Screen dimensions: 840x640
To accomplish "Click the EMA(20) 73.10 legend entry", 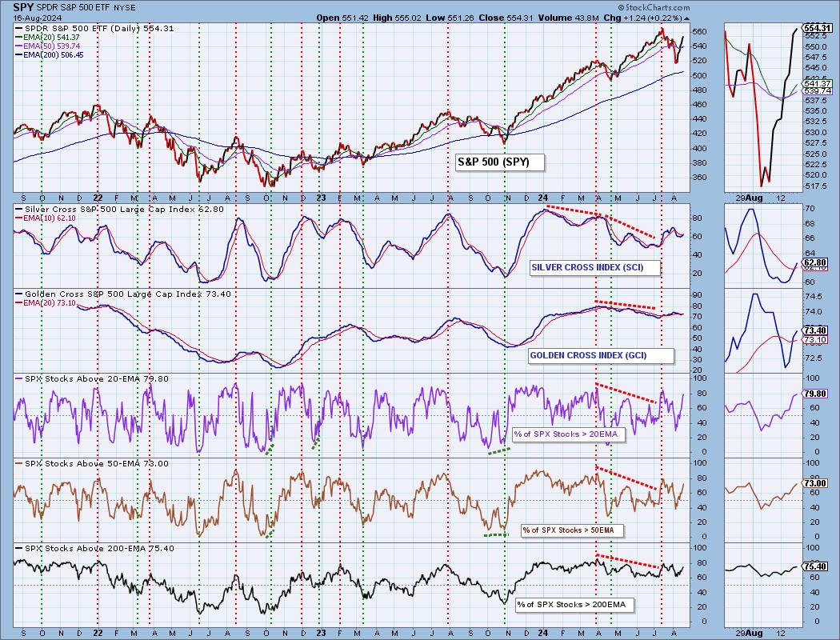I will (x=46, y=303).
